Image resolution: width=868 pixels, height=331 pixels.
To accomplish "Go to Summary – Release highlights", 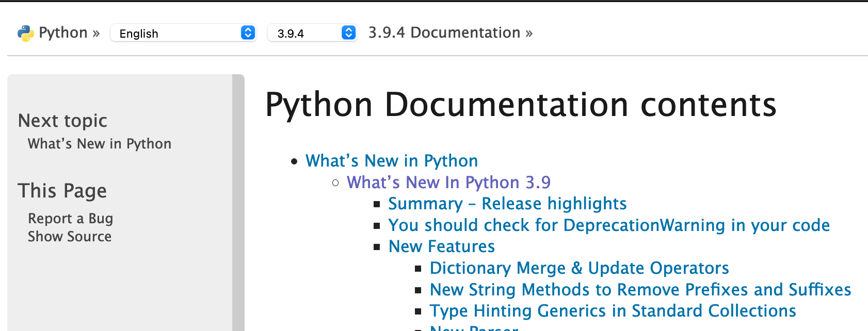I will click(x=507, y=204).
